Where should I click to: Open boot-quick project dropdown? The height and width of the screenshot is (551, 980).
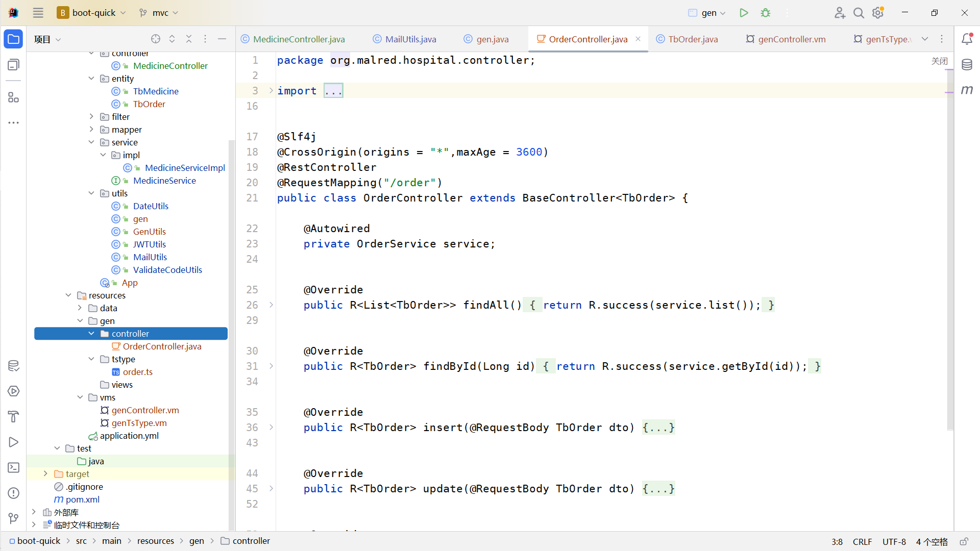pyautogui.click(x=92, y=13)
